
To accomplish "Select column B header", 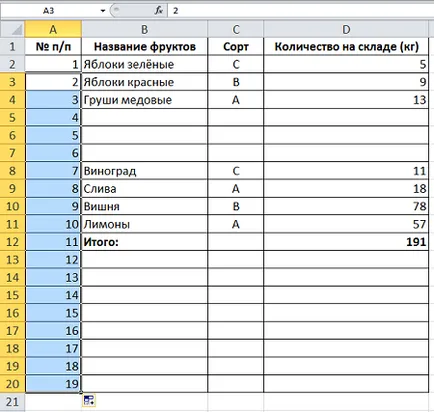I will [144, 30].
